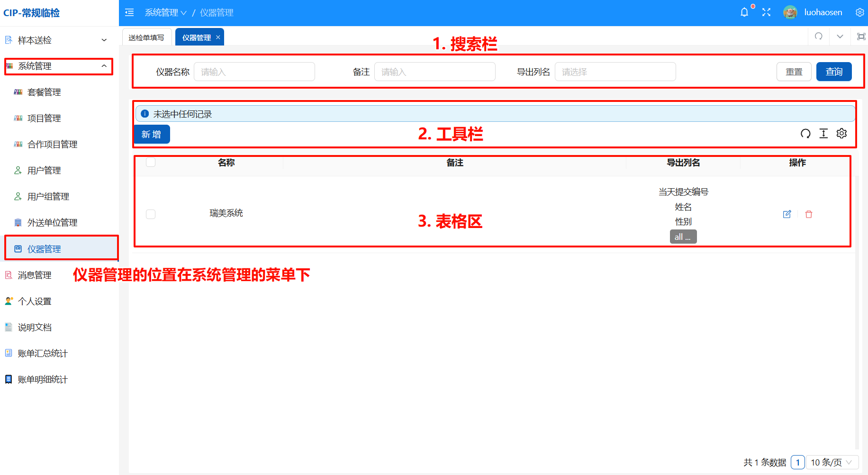Screen dimensions: 868x475
Task: Click the 仪器名称 input field
Action: [254, 72]
